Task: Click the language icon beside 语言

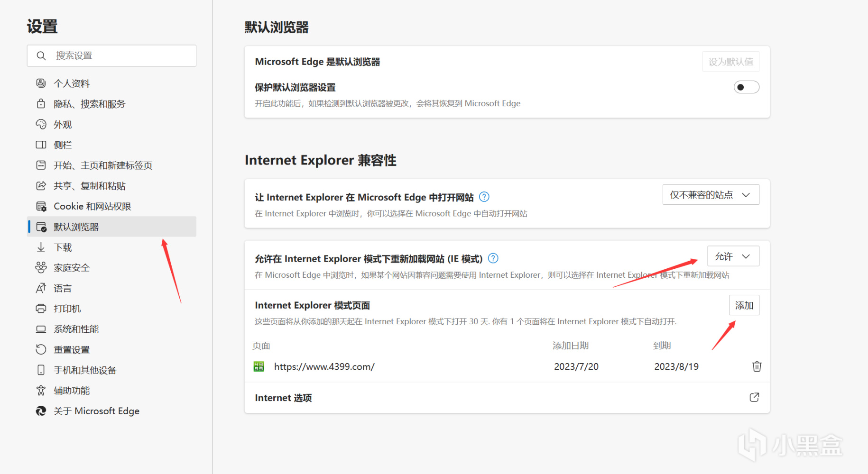Action: point(41,288)
